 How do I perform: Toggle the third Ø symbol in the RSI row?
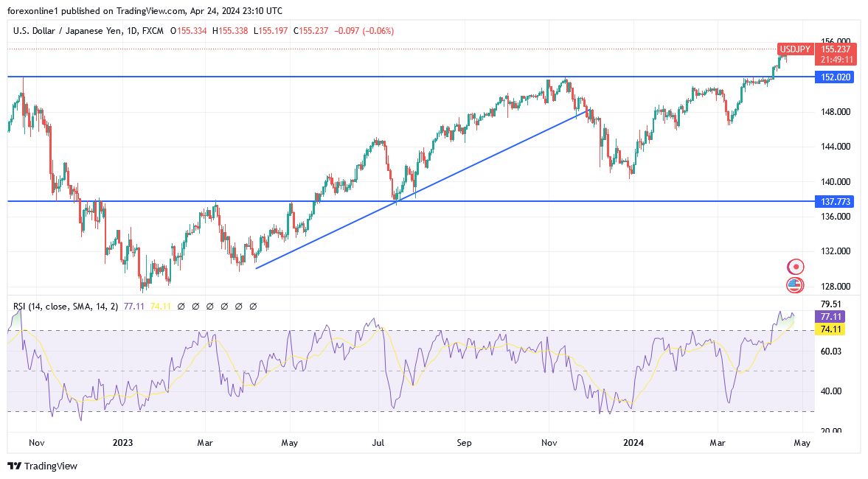209,305
